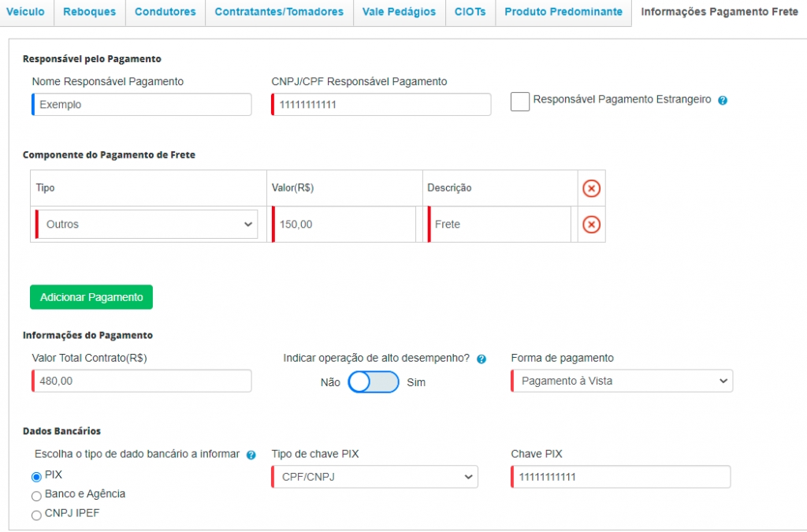Check the Responsável Pagamento Estrangeiro checkbox
This screenshot has width=807, height=532.
pos(520,102)
